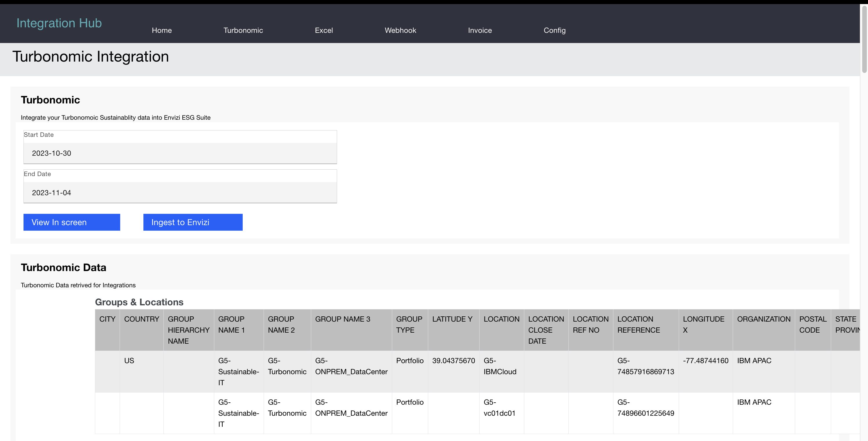The height and width of the screenshot is (441, 868).
Task: Switch to the Webhook page
Action: pyautogui.click(x=400, y=30)
